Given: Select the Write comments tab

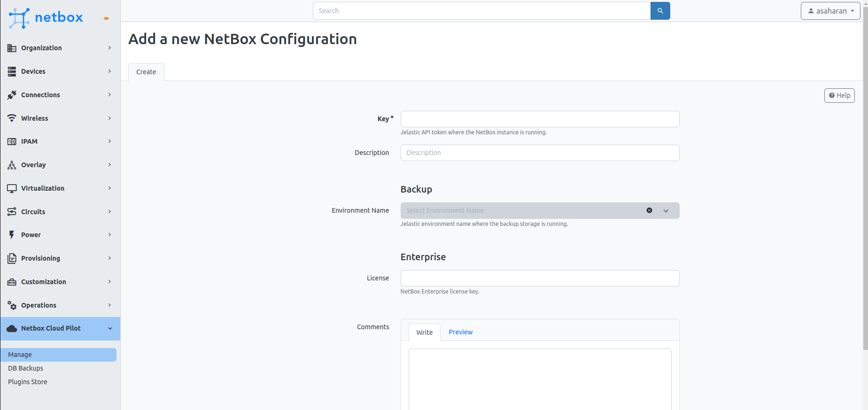Looking at the screenshot, I should point(424,333).
